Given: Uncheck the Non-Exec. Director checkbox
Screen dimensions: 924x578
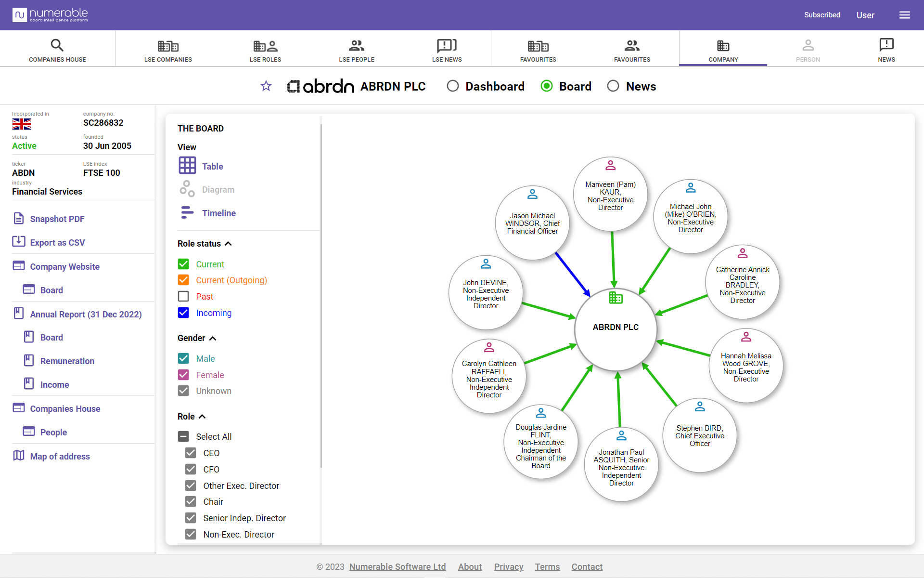Looking at the screenshot, I should pyautogui.click(x=191, y=534).
